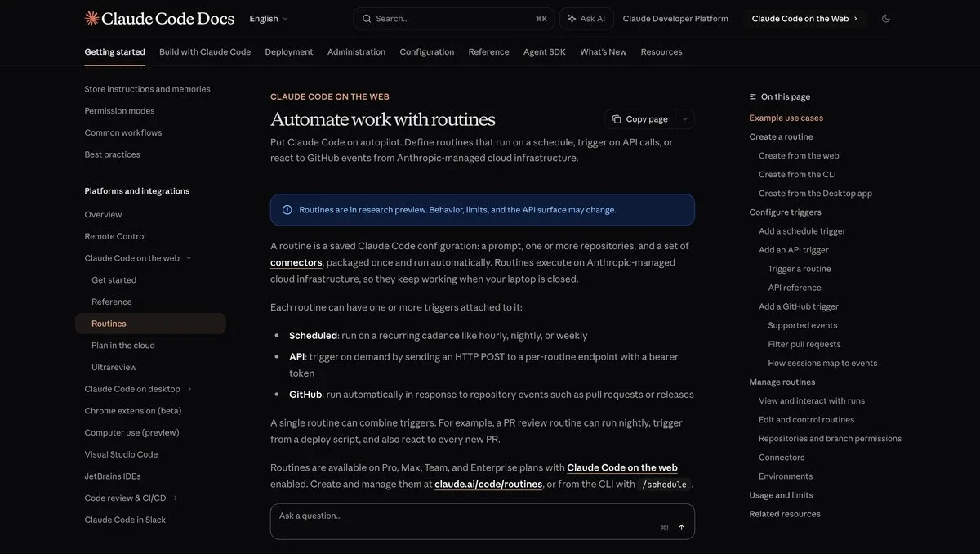Click the search magnifier icon

click(367, 19)
